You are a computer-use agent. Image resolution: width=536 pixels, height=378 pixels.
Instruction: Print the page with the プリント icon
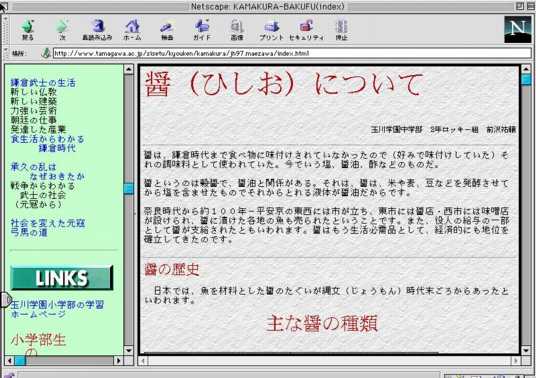tap(271, 30)
